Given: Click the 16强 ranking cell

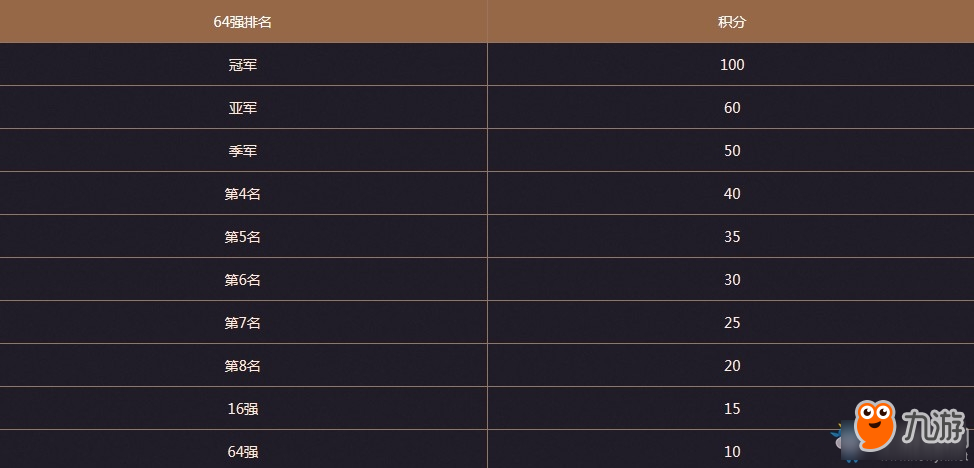Looking at the screenshot, I should 242,409.
